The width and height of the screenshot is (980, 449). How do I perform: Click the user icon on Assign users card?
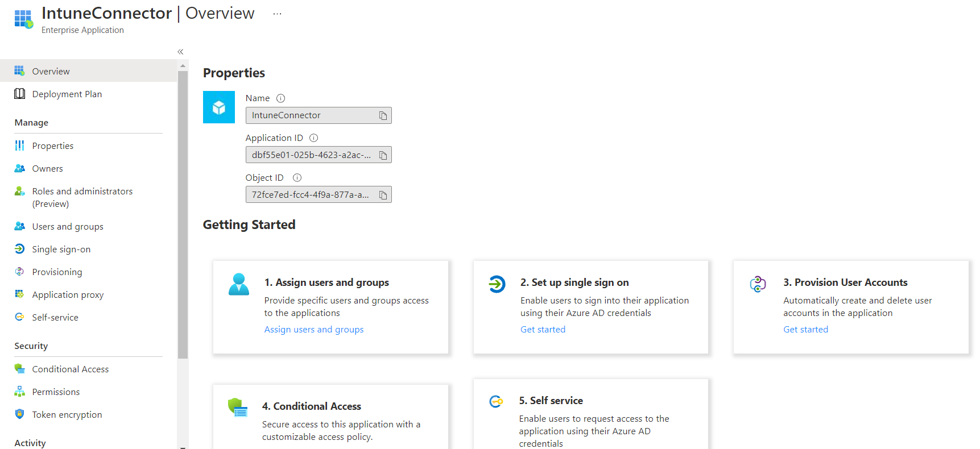239,284
